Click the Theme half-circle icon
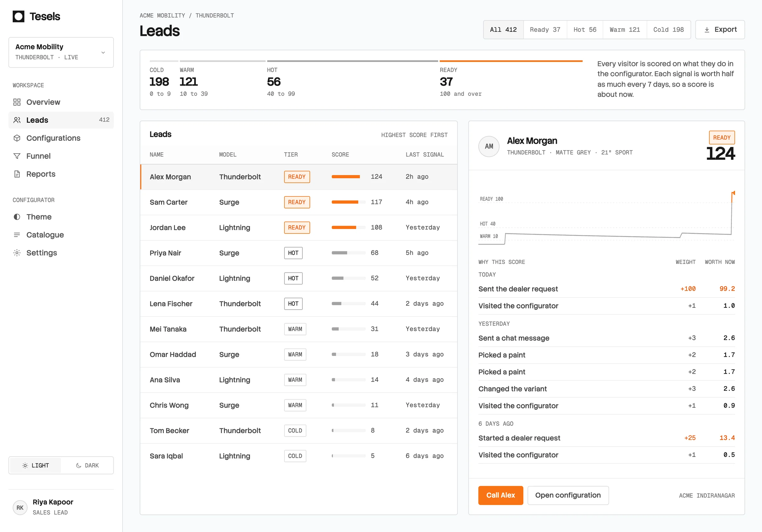Viewport: 762px width, 532px height. point(17,217)
